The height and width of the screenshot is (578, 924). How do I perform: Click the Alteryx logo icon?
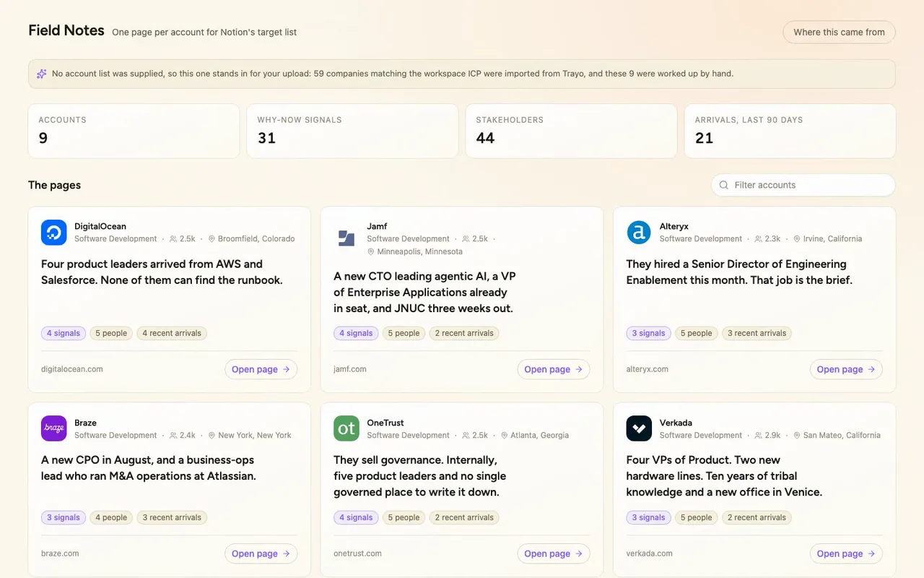639,232
